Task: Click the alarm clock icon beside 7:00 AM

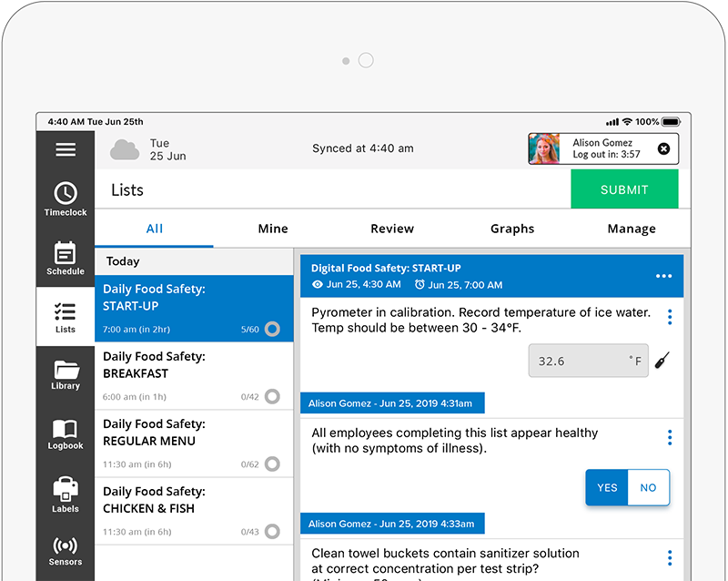Action: point(420,284)
